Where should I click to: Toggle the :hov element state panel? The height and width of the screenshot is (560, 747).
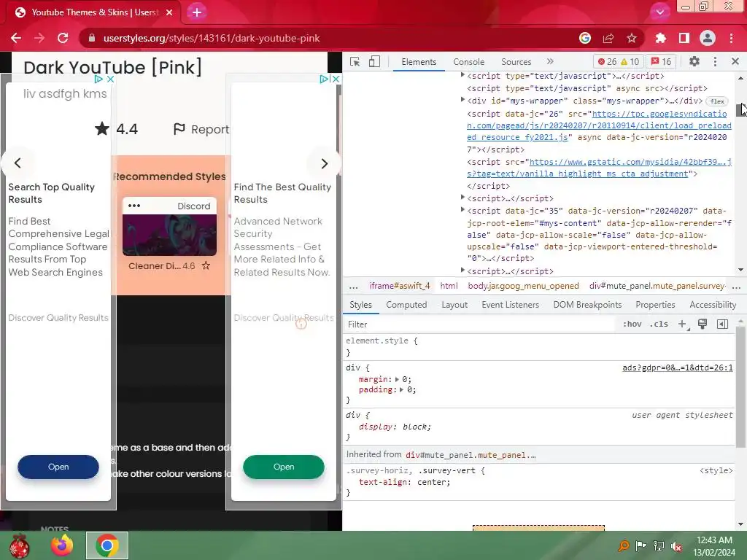[x=632, y=324]
